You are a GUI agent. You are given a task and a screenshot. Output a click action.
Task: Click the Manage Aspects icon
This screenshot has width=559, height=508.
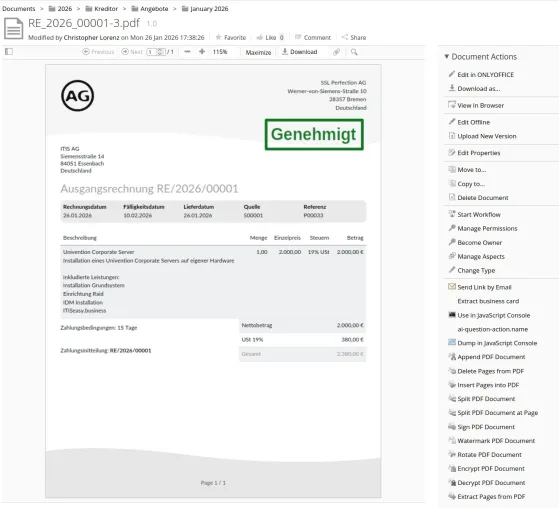(x=452, y=256)
